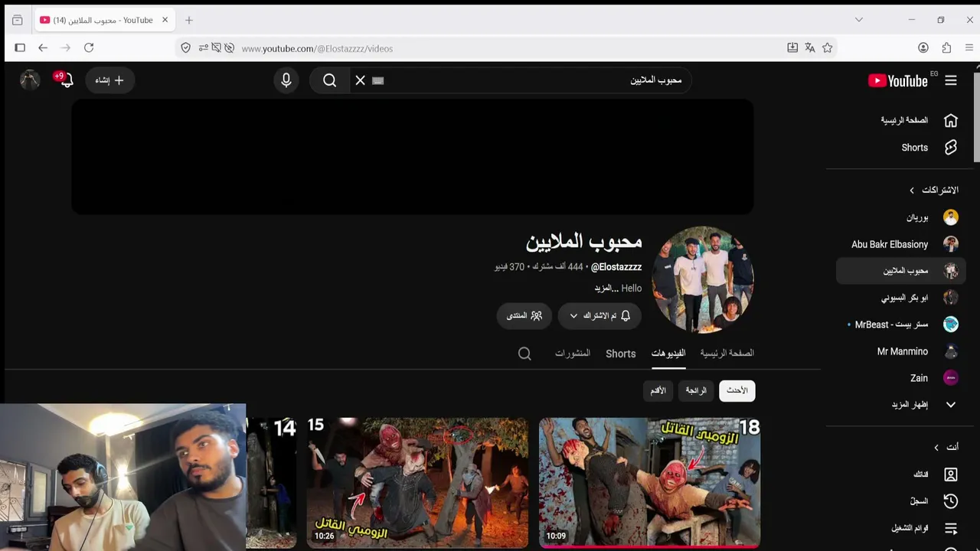Go forward in browser history
This screenshot has width=980, height=551.
[66, 47]
